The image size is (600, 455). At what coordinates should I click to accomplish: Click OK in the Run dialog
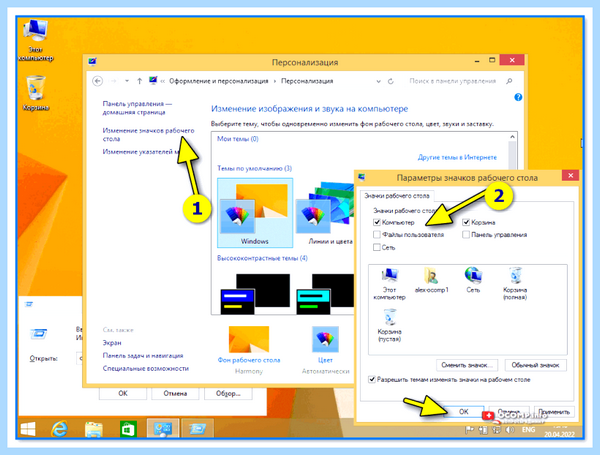click(123, 393)
